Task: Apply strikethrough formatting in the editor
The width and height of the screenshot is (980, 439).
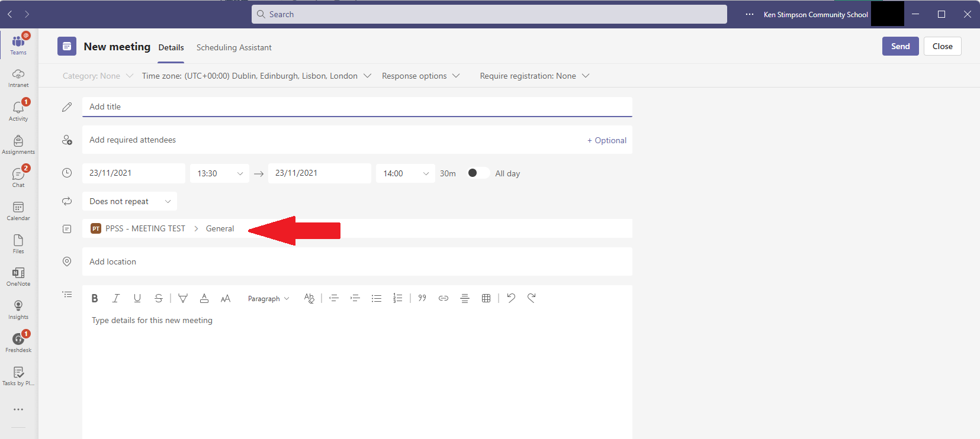Action: pyautogui.click(x=159, y=298)
